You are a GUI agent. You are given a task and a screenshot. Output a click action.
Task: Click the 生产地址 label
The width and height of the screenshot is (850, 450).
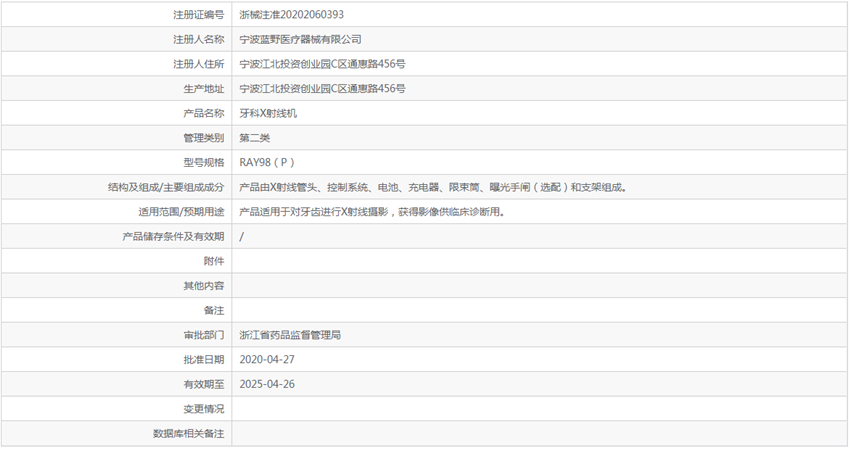tap(204, 88)
